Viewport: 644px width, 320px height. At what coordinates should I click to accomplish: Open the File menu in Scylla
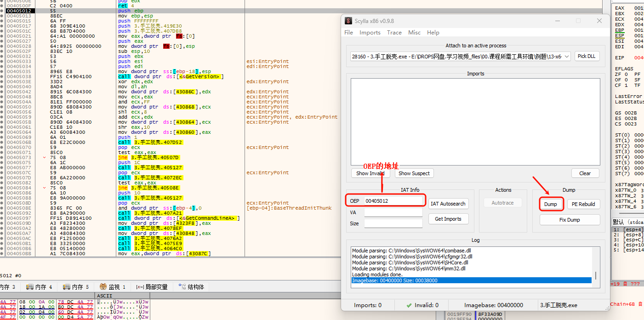(x=349, y=33)
